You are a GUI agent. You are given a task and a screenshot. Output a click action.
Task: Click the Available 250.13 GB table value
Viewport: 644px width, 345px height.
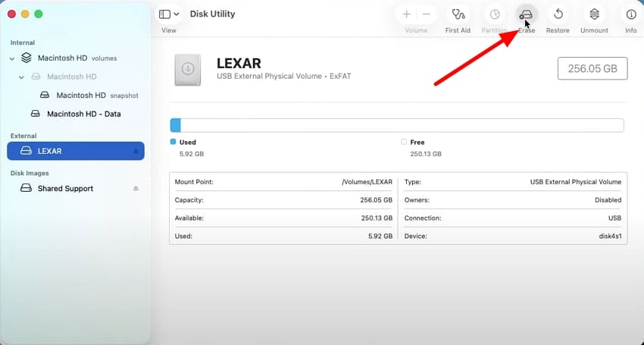coord(377,218)
